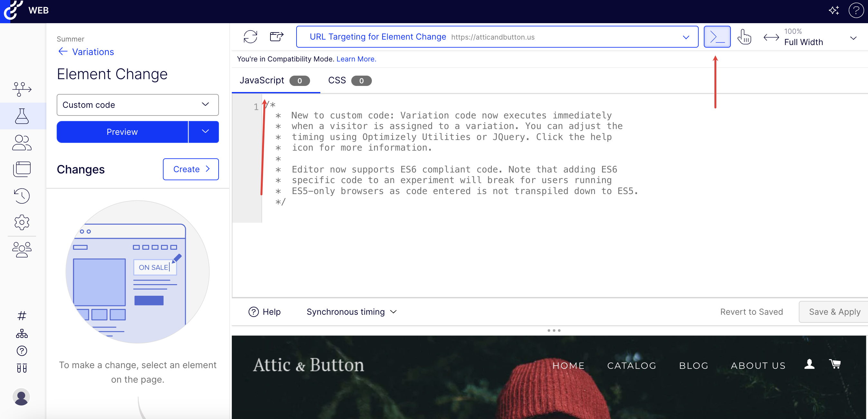Enable interactive mode with hand pointer icon

(x=745, y=37)
